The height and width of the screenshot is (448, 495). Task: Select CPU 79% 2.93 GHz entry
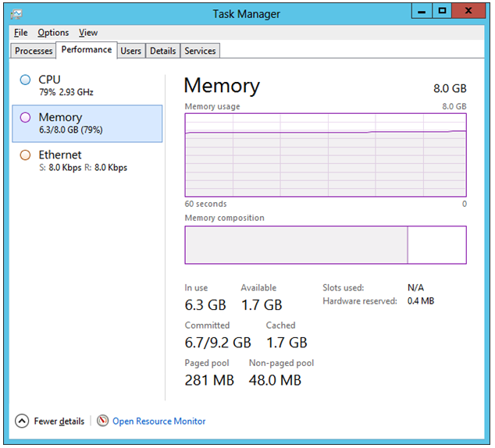point(87,86)
